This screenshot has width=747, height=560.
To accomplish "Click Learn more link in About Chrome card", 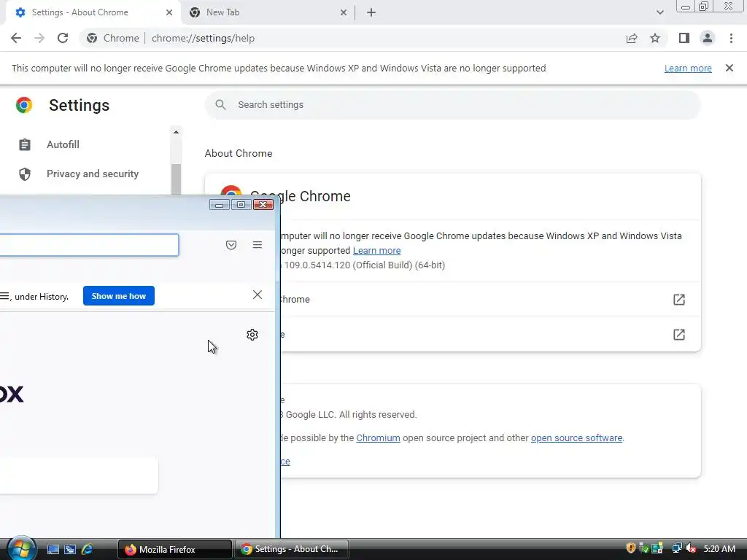I will click(377, 251).
